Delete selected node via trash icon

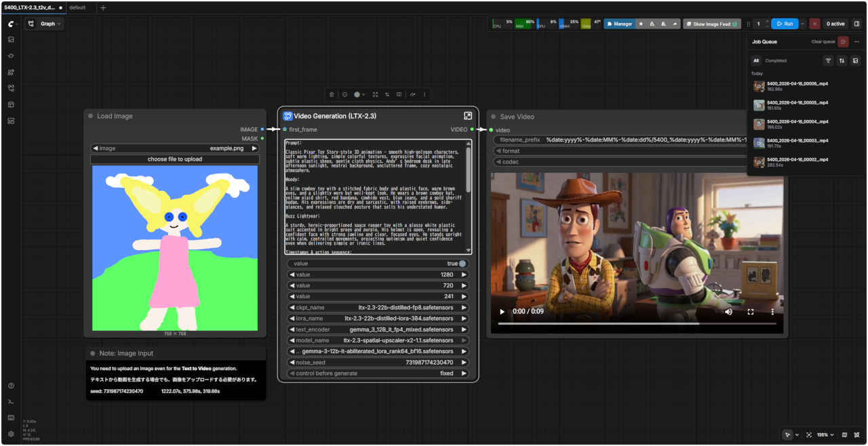coord(332,94)
